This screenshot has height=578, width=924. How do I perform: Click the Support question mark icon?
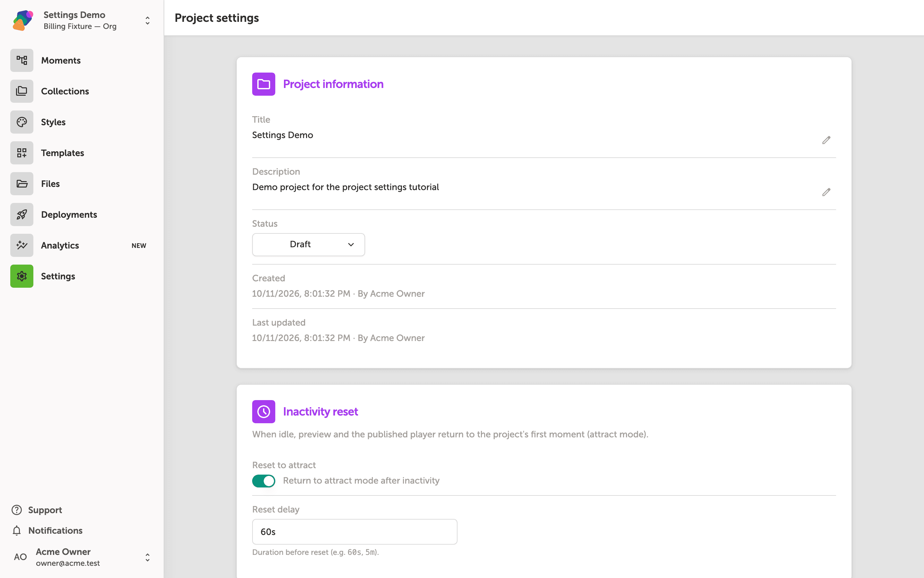[16, 510]
